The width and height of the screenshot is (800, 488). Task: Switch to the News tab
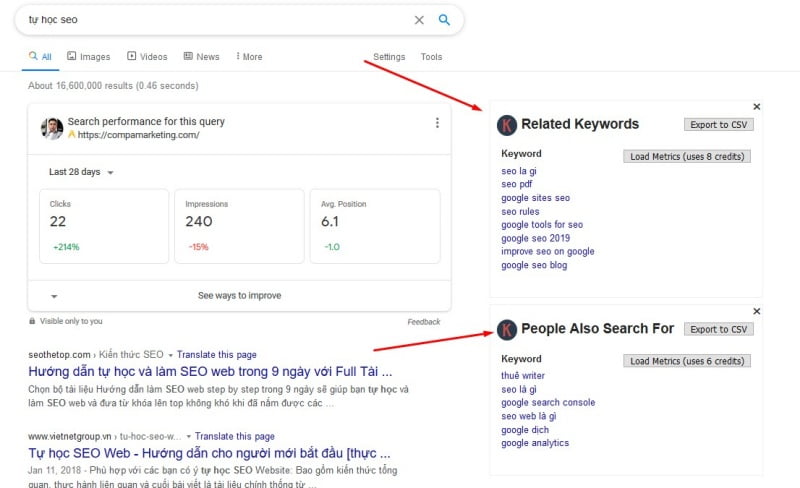pos(201,57)
